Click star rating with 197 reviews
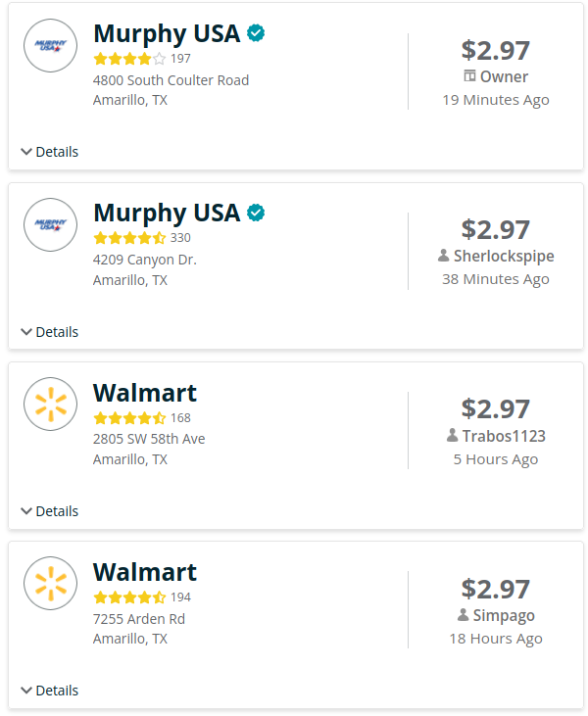588x716 pixels. 130,59
